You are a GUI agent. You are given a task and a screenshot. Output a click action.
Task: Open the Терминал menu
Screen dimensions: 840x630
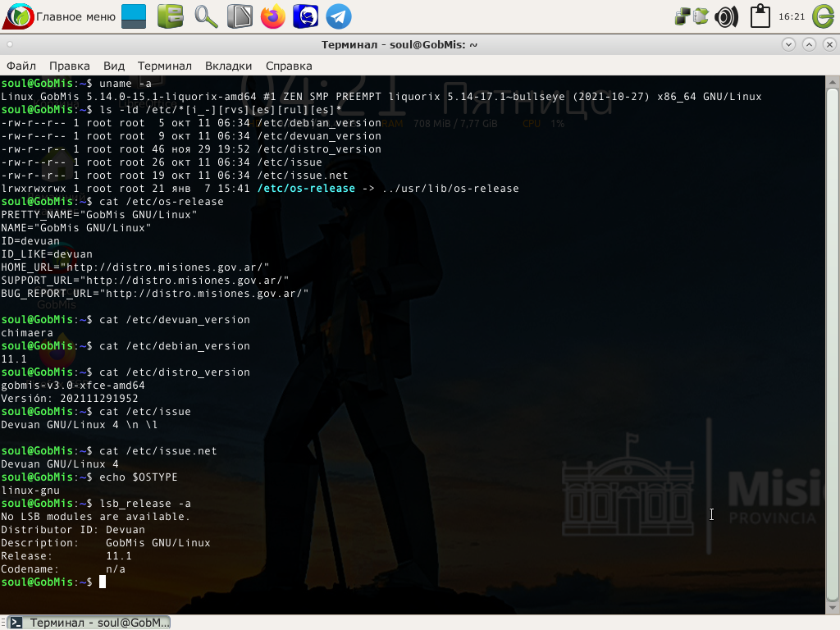click(x=164, y=66)
